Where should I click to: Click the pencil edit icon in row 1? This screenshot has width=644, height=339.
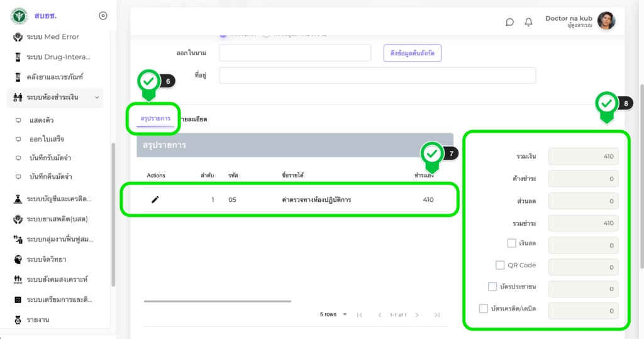(155, 200)
